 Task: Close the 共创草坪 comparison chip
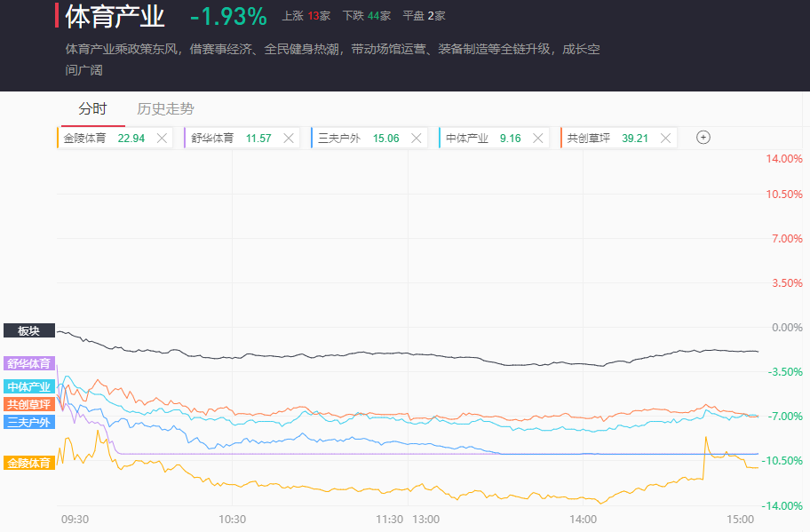tap(666, 138)
